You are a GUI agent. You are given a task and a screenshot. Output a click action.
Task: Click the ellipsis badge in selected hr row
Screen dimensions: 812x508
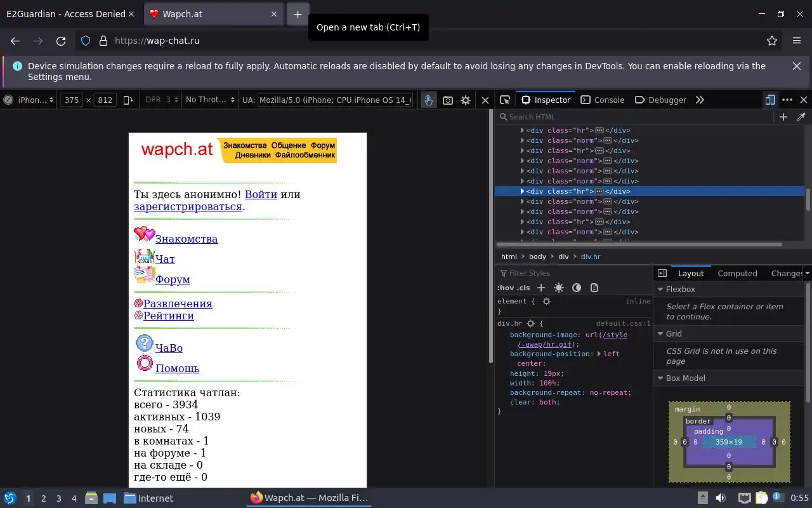599,191
